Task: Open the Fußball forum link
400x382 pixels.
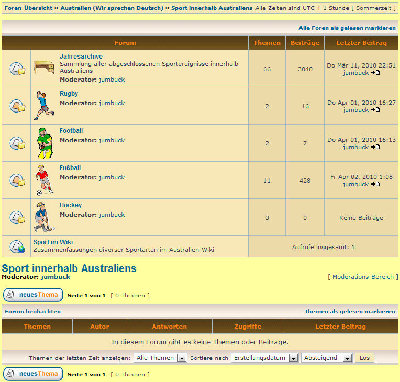Action: [70, 168]
